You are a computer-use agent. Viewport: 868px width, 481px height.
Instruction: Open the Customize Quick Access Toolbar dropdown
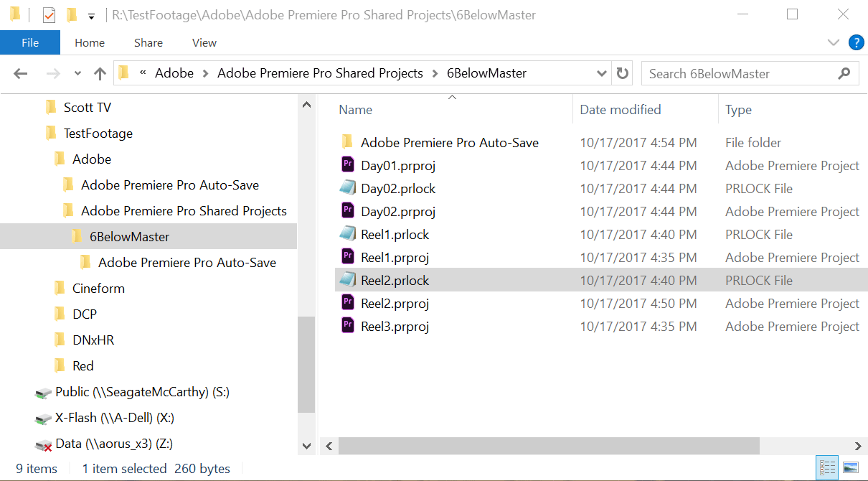91,16
